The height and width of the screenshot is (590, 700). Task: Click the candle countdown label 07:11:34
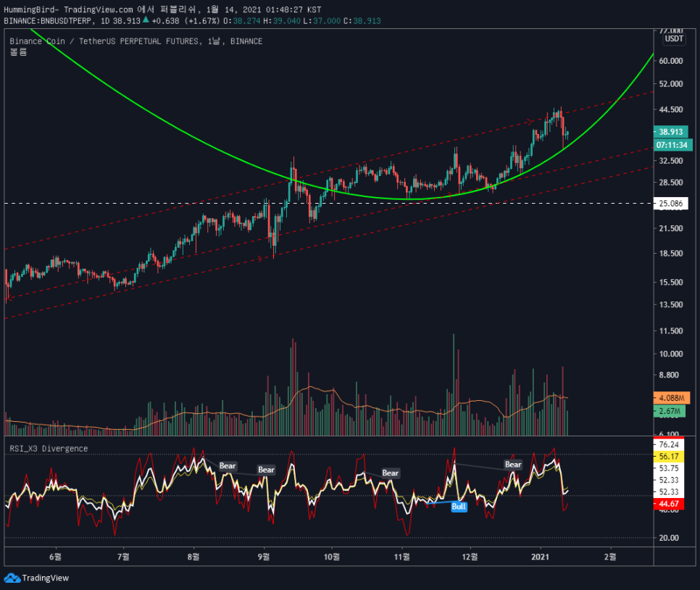pos(673,145)
